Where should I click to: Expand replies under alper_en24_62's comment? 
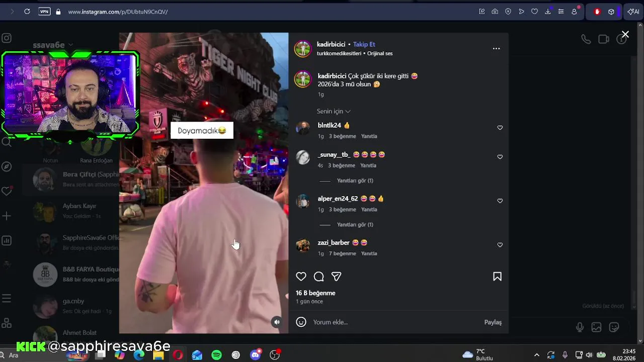point(355,225)
